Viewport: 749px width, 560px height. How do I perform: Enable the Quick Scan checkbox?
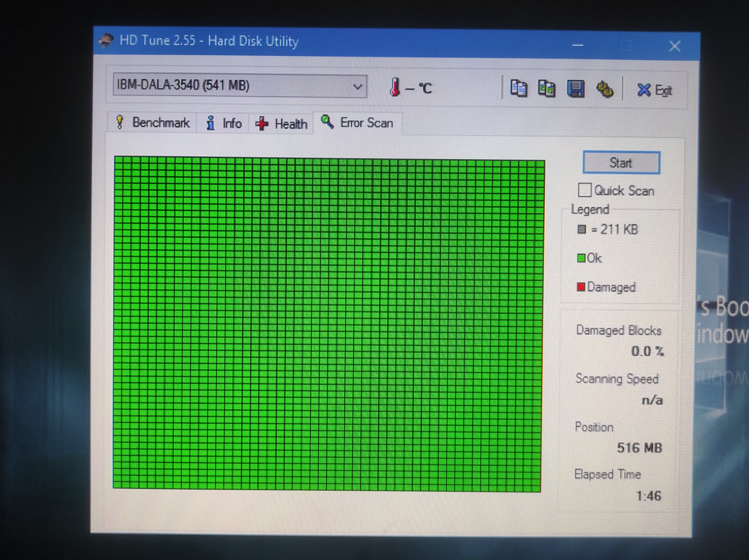click(x=585, y=190)
